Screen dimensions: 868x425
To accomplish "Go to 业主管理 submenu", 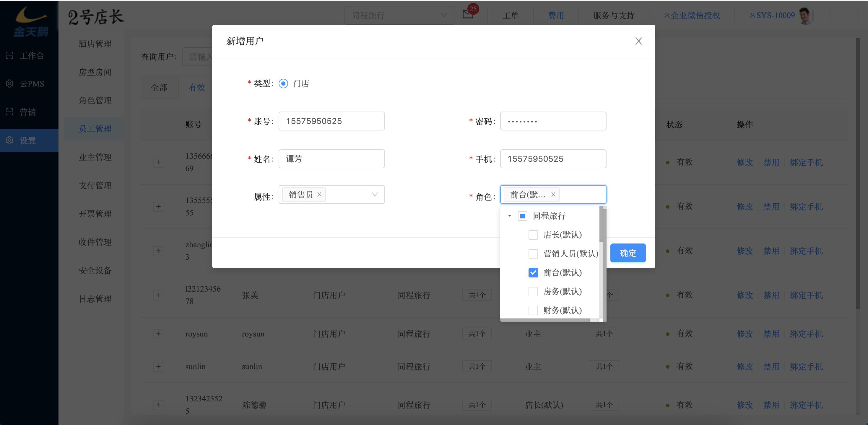I will coord(95,157).
